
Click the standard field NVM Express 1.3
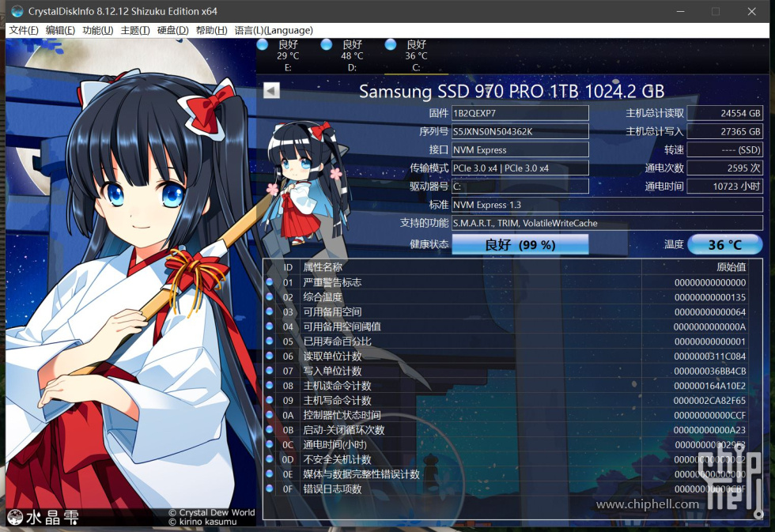(x=607, y=205)
